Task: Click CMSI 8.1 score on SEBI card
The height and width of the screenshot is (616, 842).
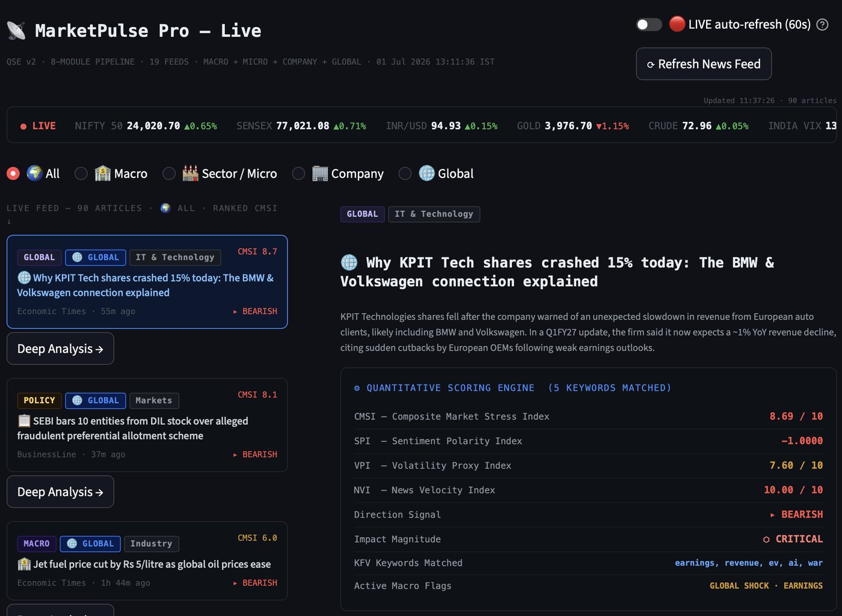Action: tap(257, 394)
